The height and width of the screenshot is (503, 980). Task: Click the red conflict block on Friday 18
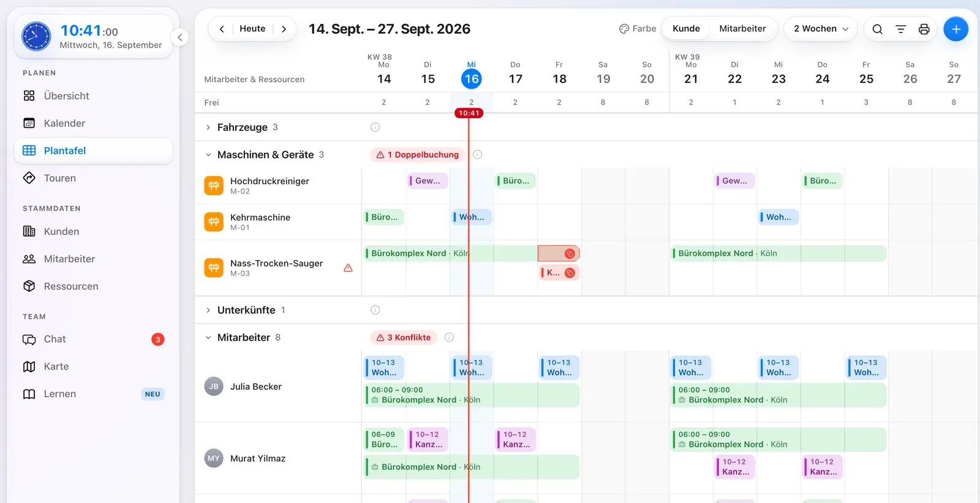pos(559,253)
